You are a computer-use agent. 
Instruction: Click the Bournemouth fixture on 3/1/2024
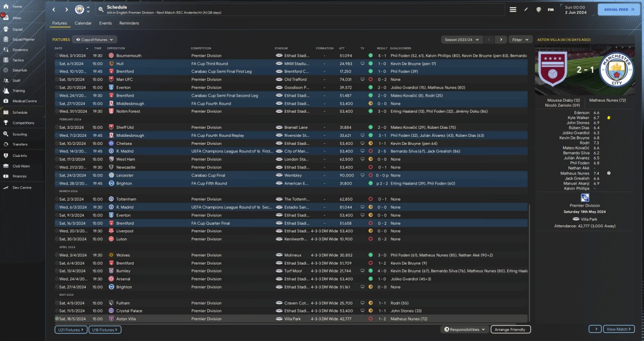point(291,56)
